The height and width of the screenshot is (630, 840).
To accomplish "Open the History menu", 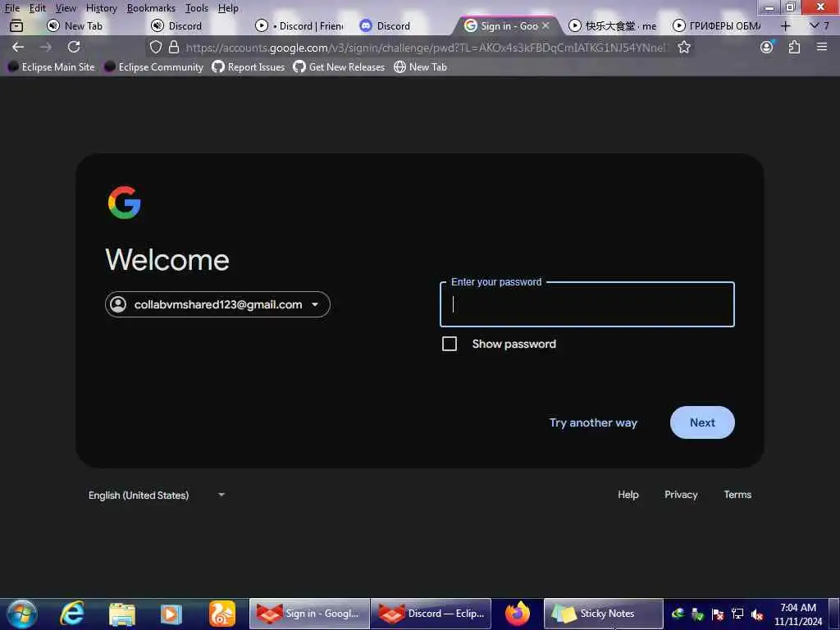I will point(101,8).
